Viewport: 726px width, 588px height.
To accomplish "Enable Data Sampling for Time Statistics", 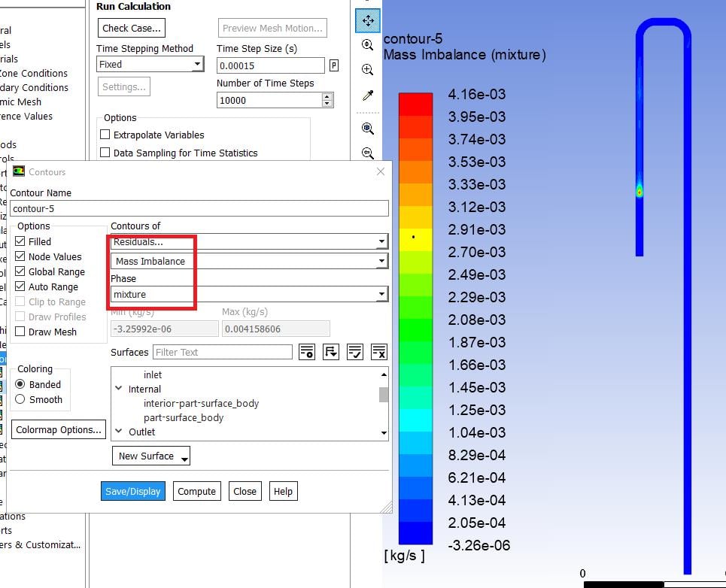I will [x=105, y=153].
